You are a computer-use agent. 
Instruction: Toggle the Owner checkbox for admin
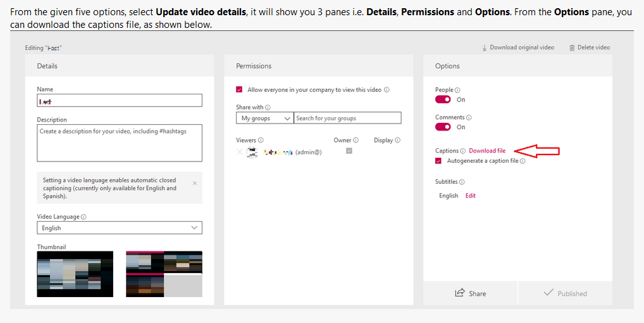pos(349,151)
